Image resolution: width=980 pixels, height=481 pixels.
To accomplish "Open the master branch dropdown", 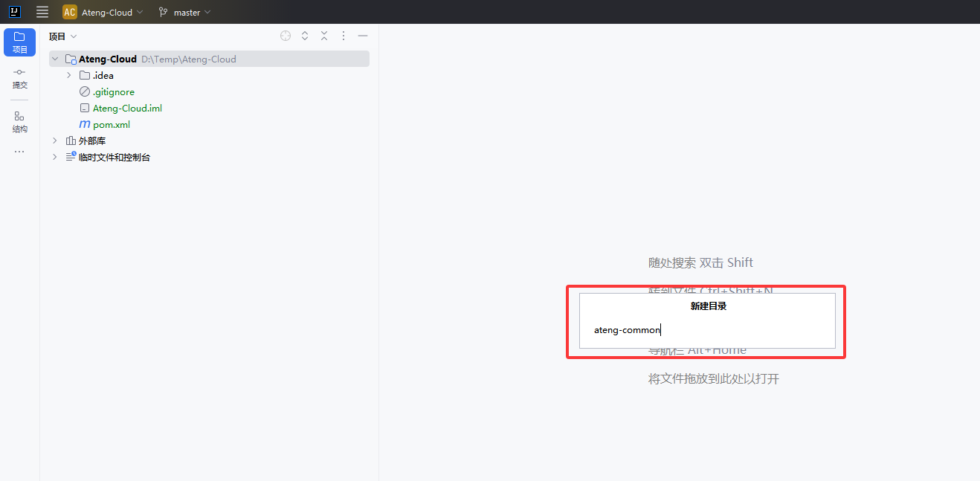I will 185,12.
